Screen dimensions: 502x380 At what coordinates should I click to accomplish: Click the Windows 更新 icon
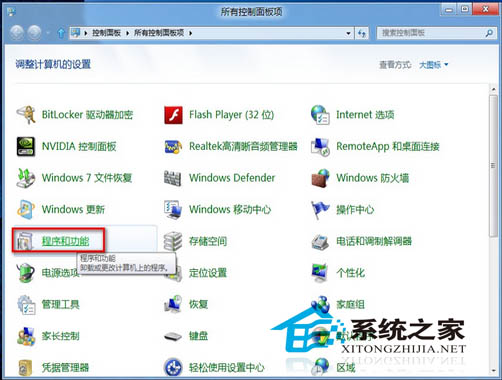(26, 209)
